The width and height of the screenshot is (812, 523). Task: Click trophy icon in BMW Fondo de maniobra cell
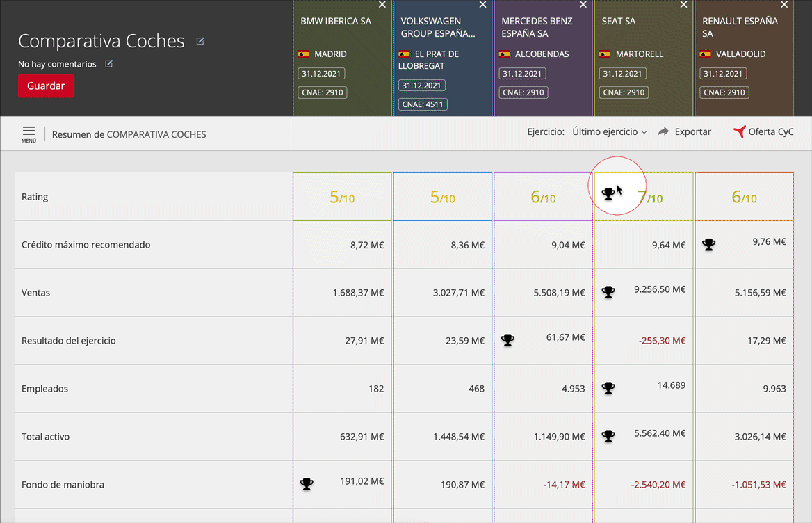tap(307, 484)
